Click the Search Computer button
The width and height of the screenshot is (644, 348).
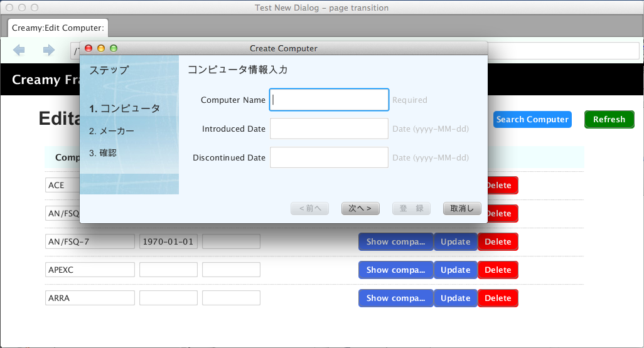(x=532, y=119)
